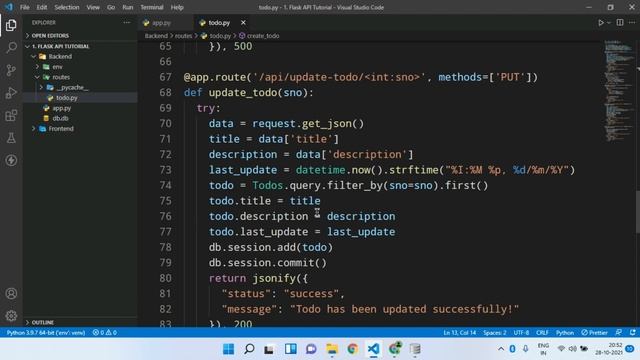The width and height of the screenshot is (640, 360).
Task: Open the Accounts menu
Action: (x=11, y=293)
